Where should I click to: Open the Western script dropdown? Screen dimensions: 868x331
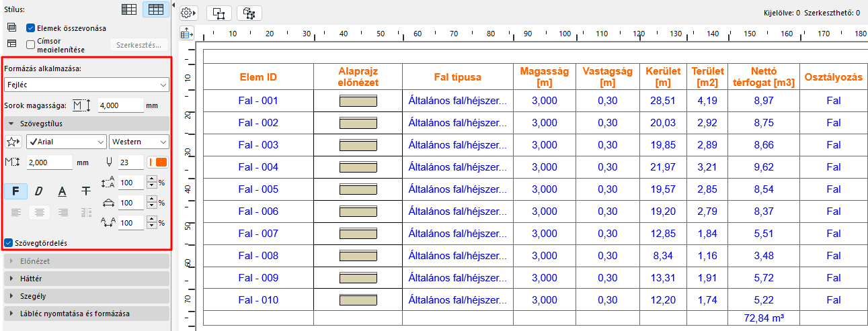click(x=139, y=142)
